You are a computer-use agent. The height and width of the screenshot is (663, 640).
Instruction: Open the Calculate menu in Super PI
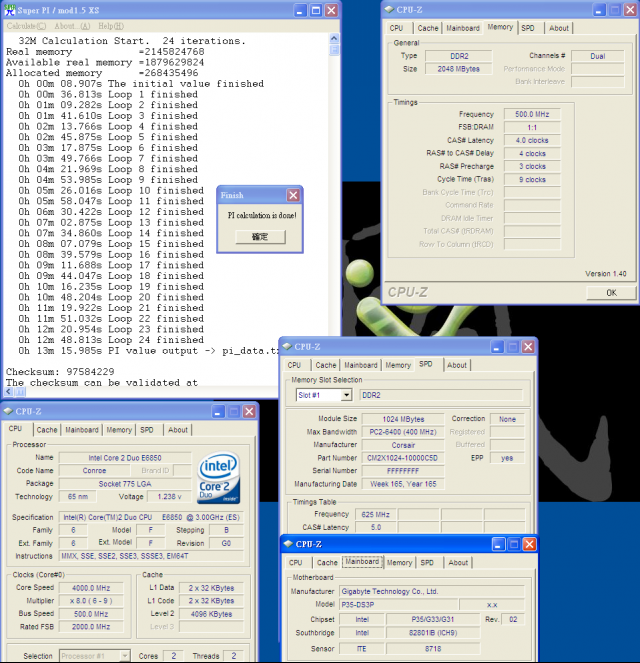point(26,26)
